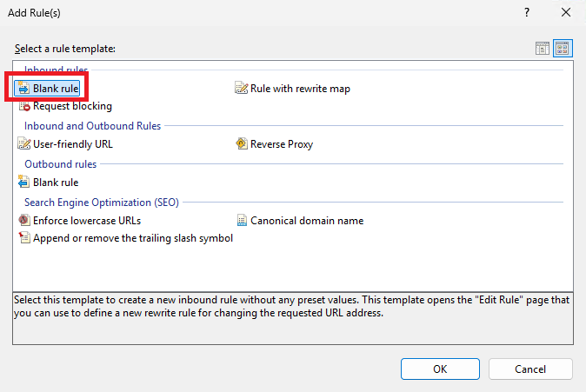Screen dimensions: 586x392
Task: Click the Rule with rewrite map icon
Action: tap(242, 88)
